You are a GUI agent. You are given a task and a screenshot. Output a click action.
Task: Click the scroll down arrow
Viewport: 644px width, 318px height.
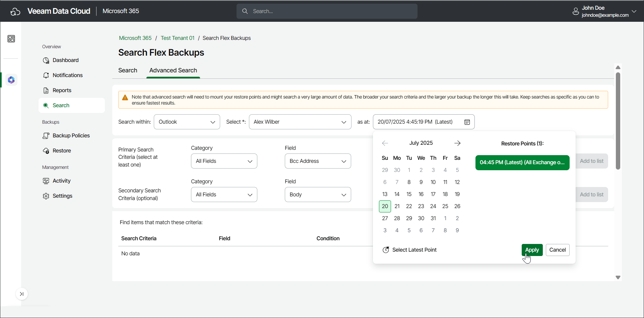(x=618, y=277)
